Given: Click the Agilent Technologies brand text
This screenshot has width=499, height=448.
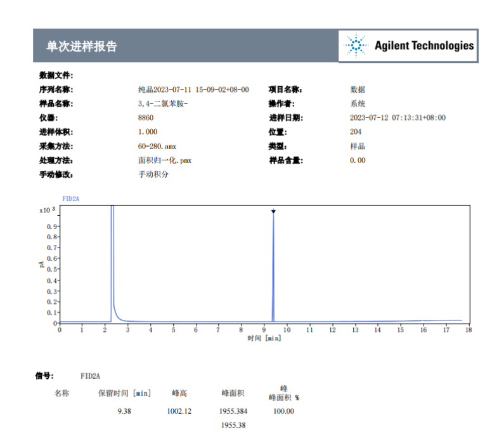Looking at the screenshot, I should (424, 46).
